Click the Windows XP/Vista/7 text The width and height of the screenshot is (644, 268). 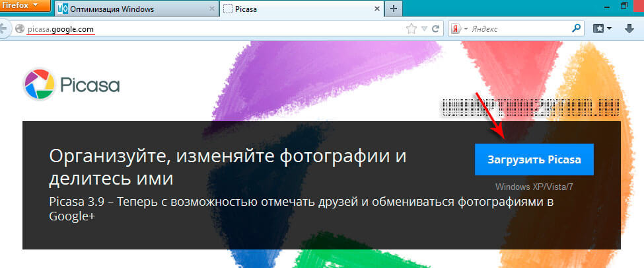pyautogui.click(x=534, y=187)
